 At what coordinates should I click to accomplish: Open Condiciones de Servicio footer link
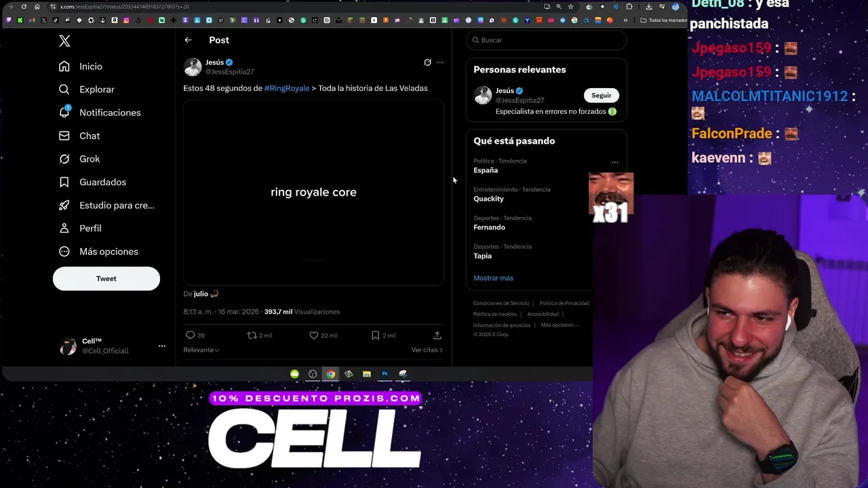coord(501,303)
